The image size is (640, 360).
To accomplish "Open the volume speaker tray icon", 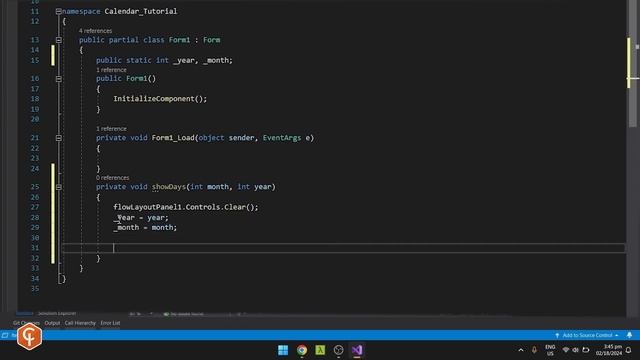I will point(576,350).
